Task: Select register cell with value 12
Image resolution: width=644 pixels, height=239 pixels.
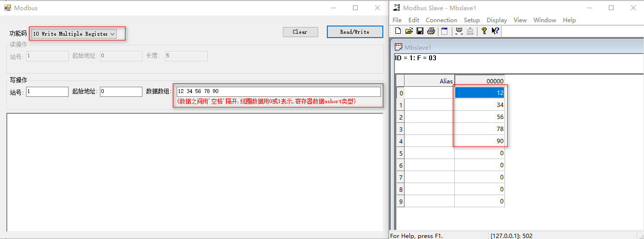Action: click(479, 93)
